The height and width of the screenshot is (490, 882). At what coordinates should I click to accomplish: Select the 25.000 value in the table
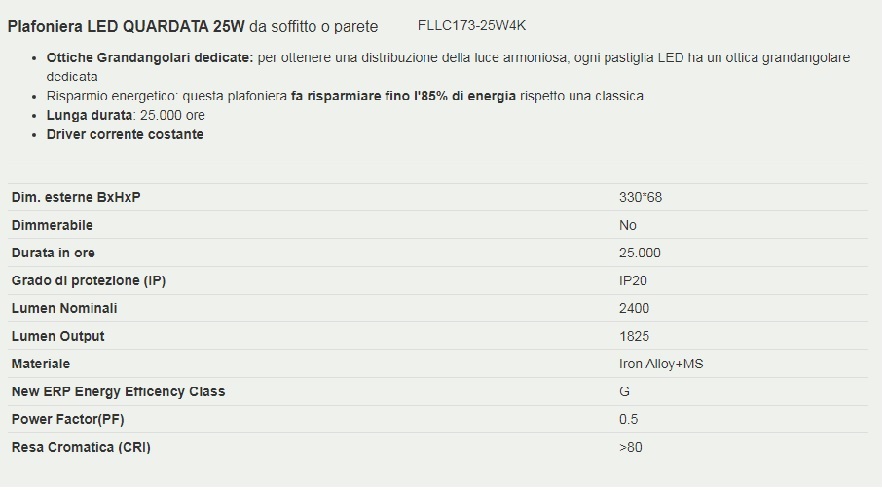click(x=640, y=253)
